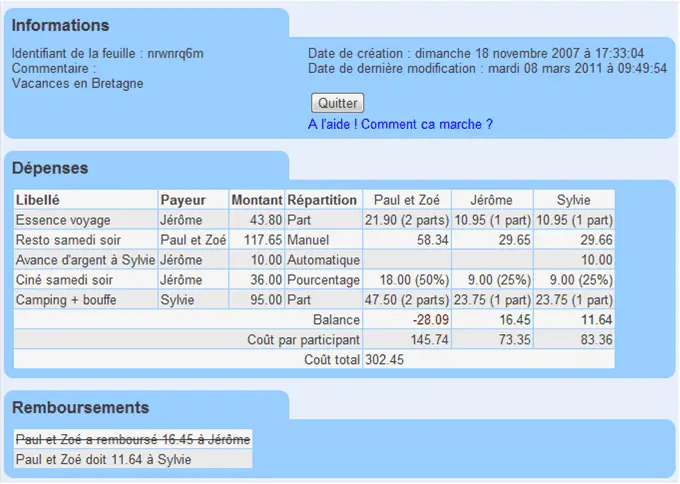Click the sheet identifier 'nrwnrq6m' line
Screen dimensions: 680x484
(108, 53)
